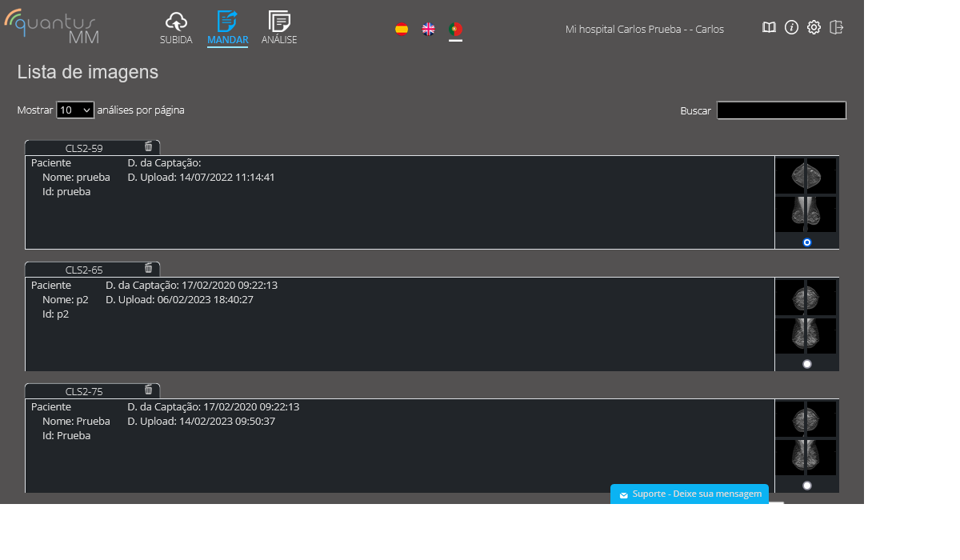The height and width of the screenshot is (560, 960).
Task: Click 'D. da Captação: 17/02/2020 09:22:13' in CLS2-65
Action: tap(192, 285)
